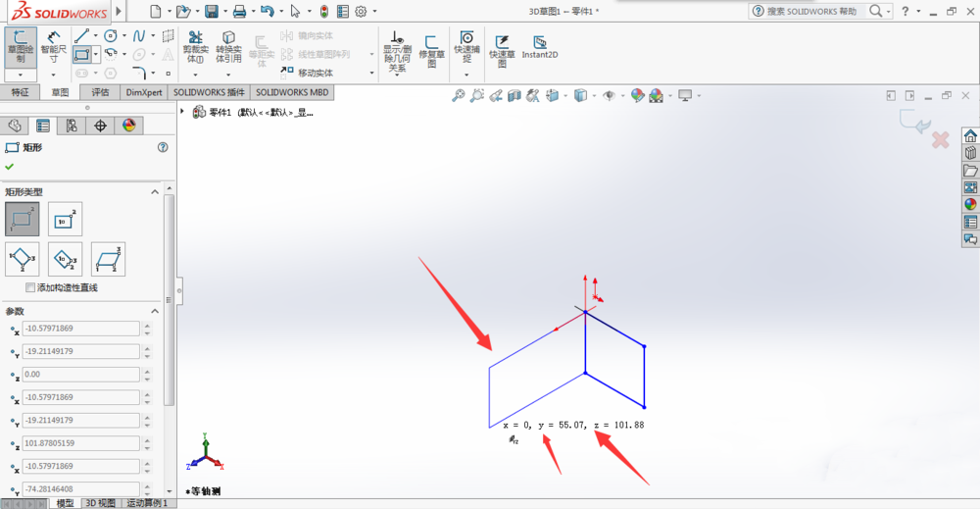The height and width of the screenshot is (509, 980).
Task: Open dropdown under 智能尺寸
Action: (x=53, y=75)
